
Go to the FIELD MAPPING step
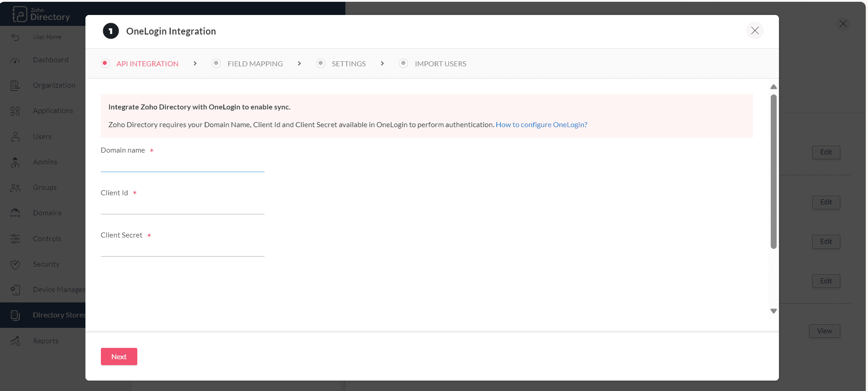click(x=255, y=64)
